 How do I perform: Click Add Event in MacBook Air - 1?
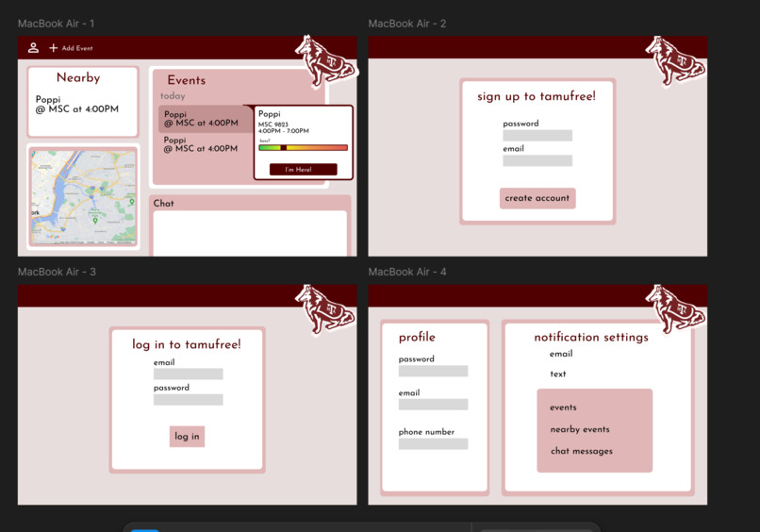(71, 48)
